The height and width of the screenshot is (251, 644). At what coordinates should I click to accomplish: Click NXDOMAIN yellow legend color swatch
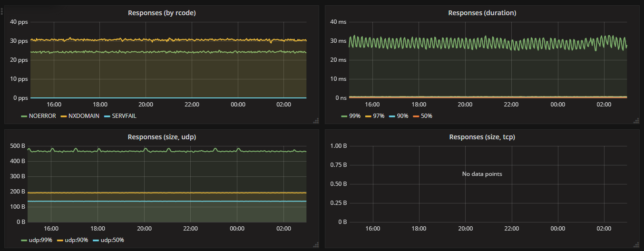pos(63,116)
